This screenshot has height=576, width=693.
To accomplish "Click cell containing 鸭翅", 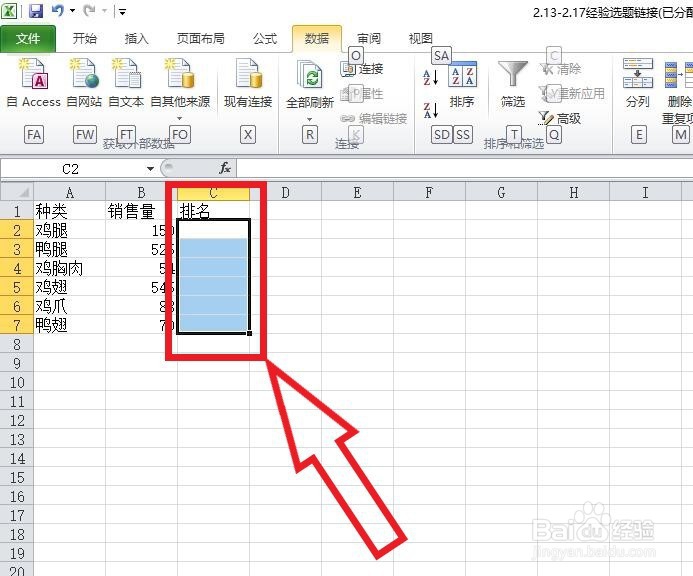I will (x=70, y=325).
